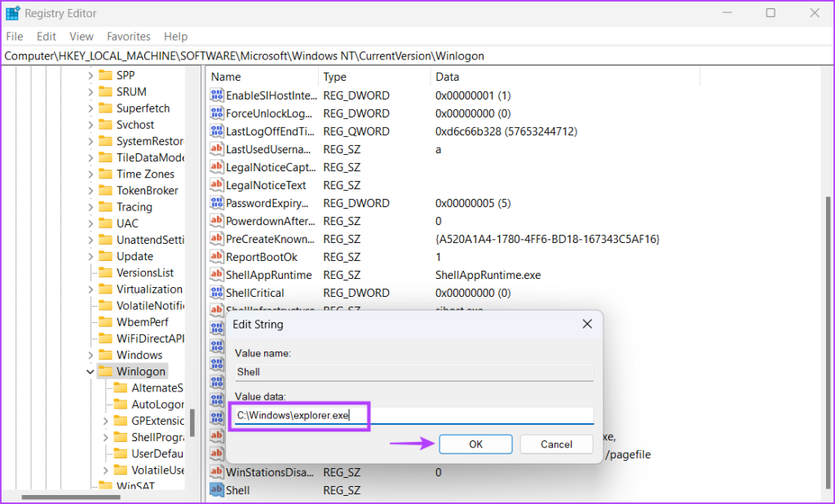
Task: Open the View menu
Action: tap(82, 36)
